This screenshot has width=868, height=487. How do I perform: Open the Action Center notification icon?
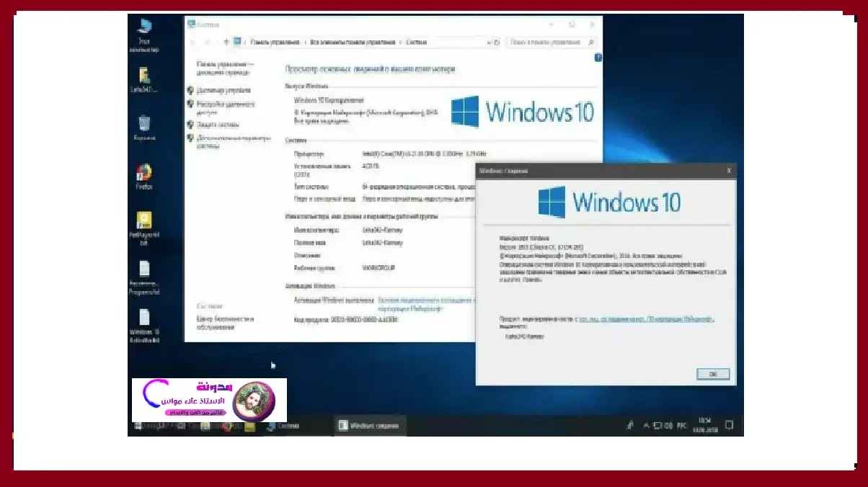729,426
